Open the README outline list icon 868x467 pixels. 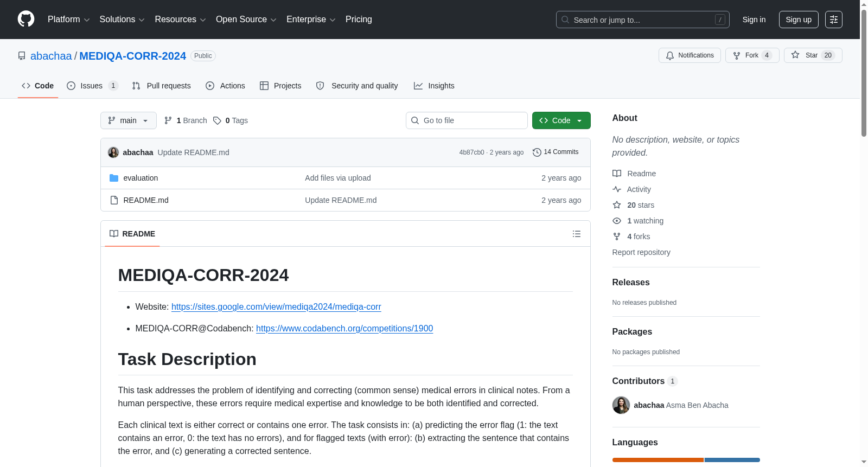pyautogui.click(x=577, y=234)
